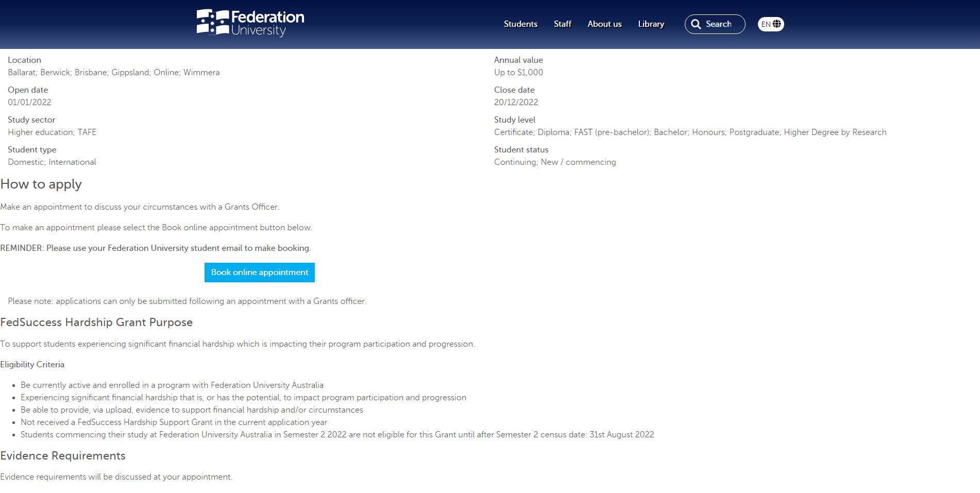Click the 'Domestic; International' student type value
This screenshot has height=493, width=980.
pos(52,162)
